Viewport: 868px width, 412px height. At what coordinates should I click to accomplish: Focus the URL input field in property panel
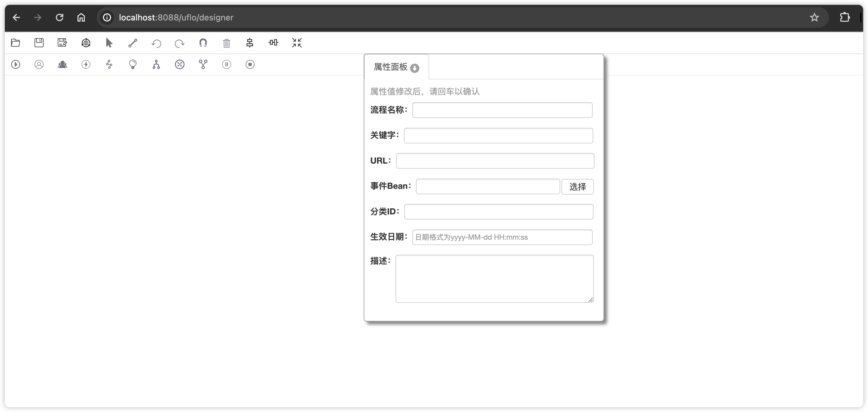[x=495, y=161]
